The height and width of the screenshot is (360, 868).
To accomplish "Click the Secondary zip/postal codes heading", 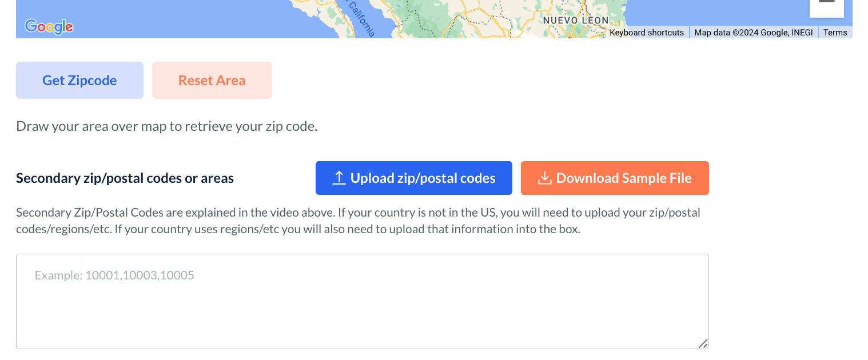I will pos(125,178).
